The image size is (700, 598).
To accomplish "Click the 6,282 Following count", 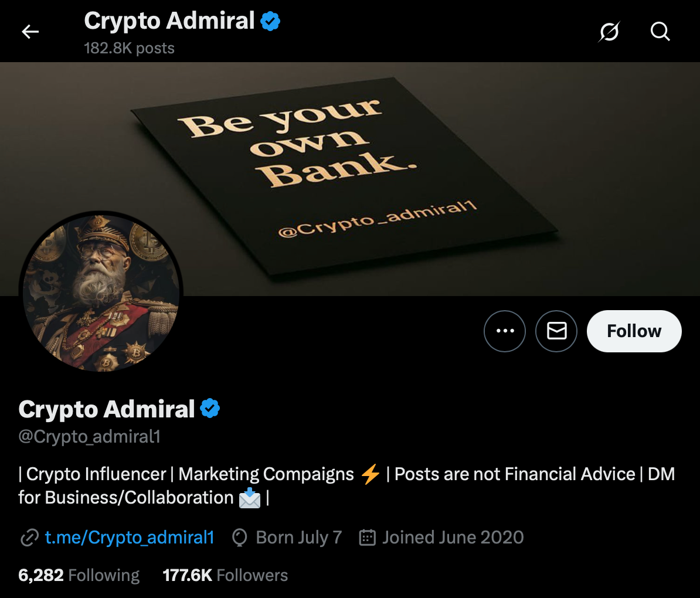I will coord(79,575).
